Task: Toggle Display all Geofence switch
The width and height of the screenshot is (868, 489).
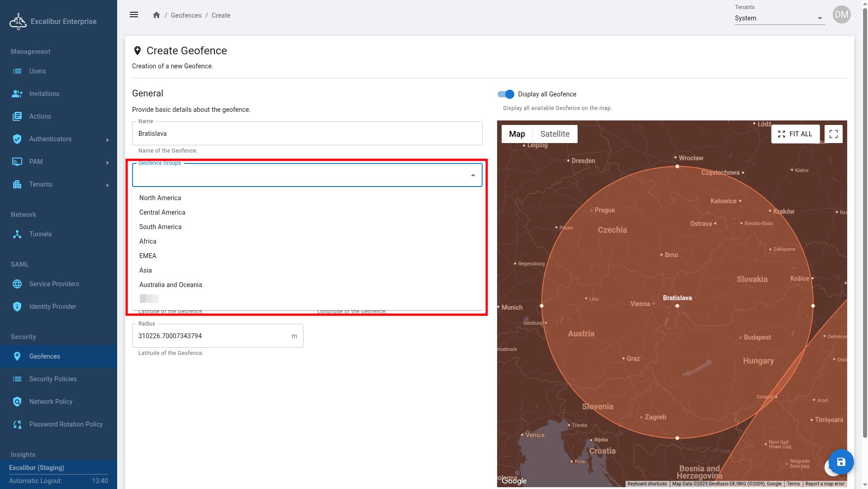Action: (506, 94)
